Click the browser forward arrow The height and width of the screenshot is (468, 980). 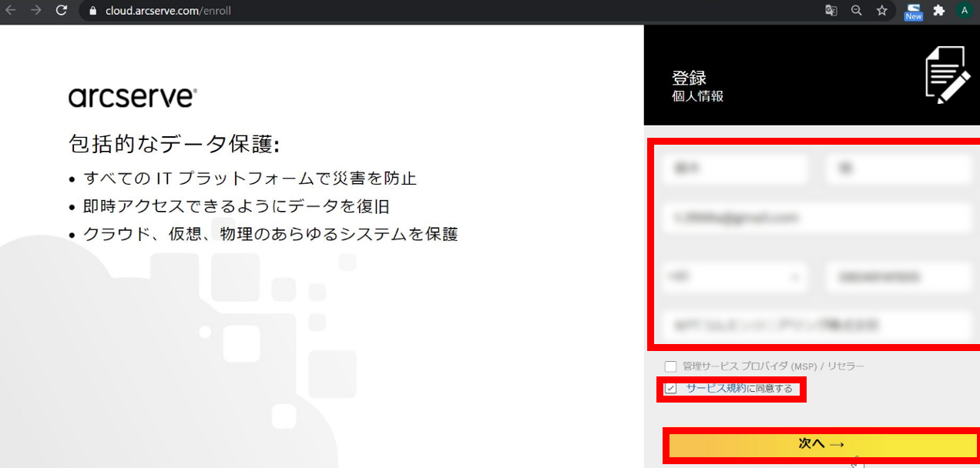point(35,11)
